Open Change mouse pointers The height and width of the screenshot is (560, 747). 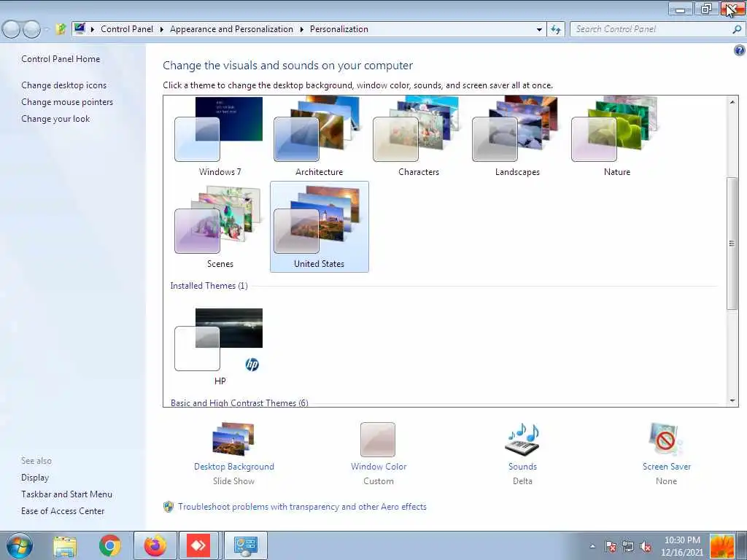[x=67, y=102]
